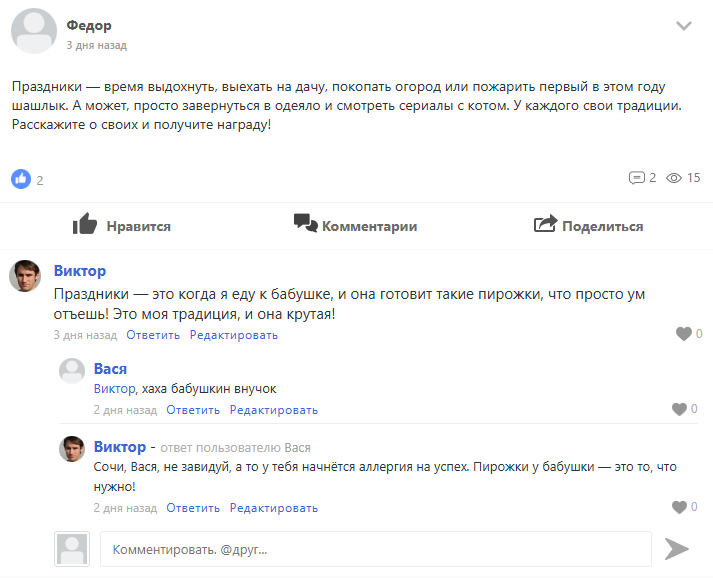The width and height of the screenshot is (713, 578).
Task: Click Вася's avatar
Action: (x=72, y=371)
